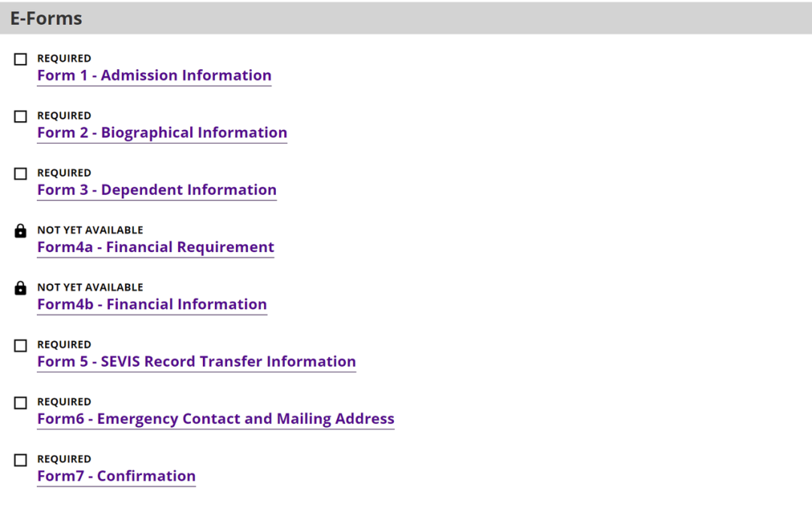Open Form 5 - SEVIS Record Transfer Information
812x512 pixels.
[x=197, y=362]
